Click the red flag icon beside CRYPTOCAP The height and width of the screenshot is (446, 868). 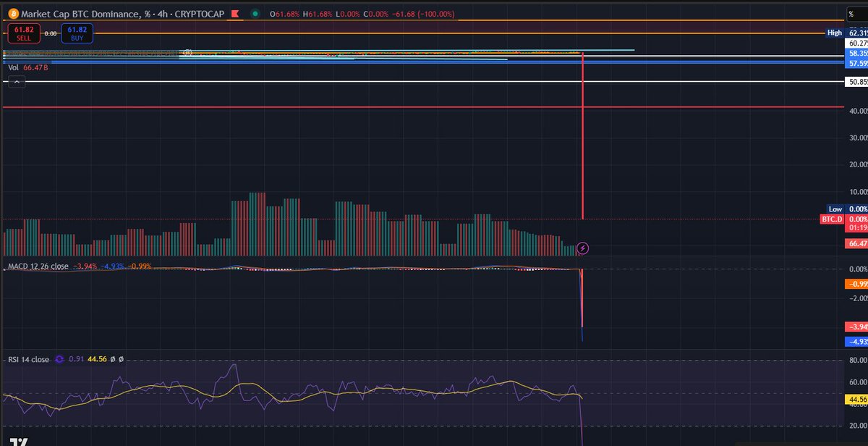[234, 14]
